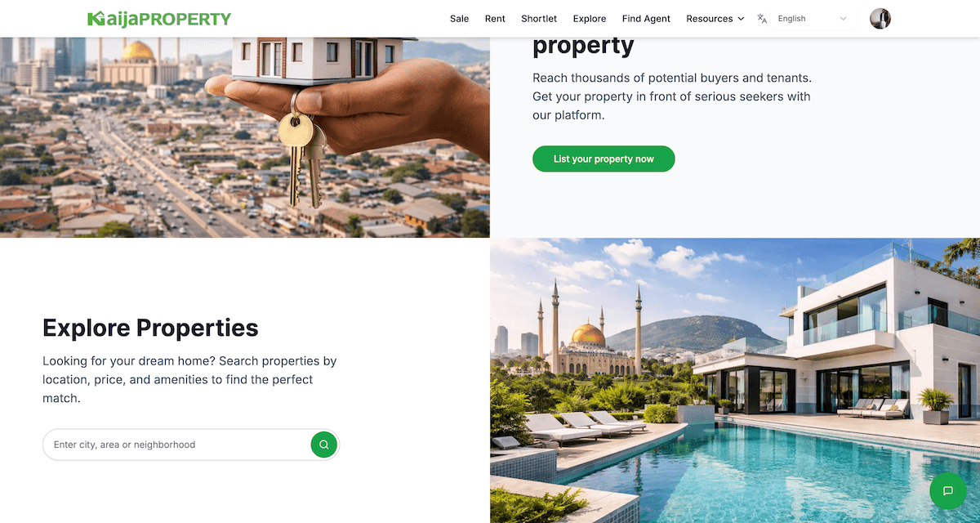The height and width of the screenshot is (523, 980).
Task: Focus the city, area or neighborhood field
Action: coord(178,445)
